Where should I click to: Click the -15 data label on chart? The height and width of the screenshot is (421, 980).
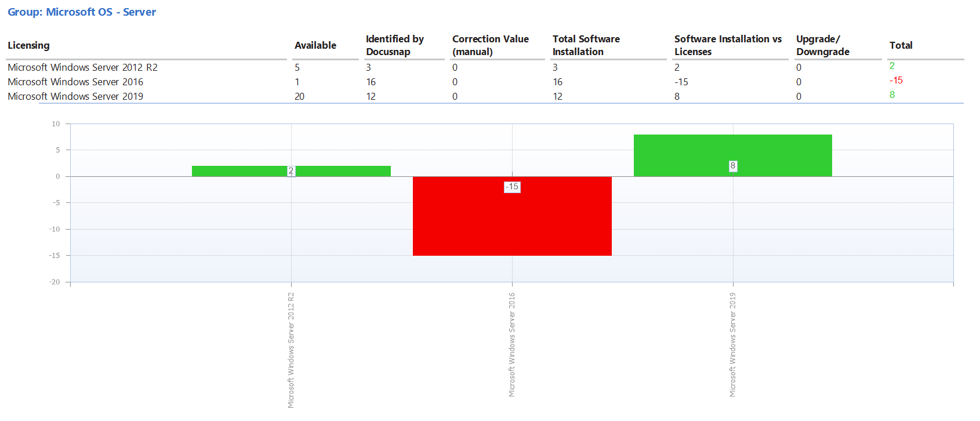click(512, 187)
